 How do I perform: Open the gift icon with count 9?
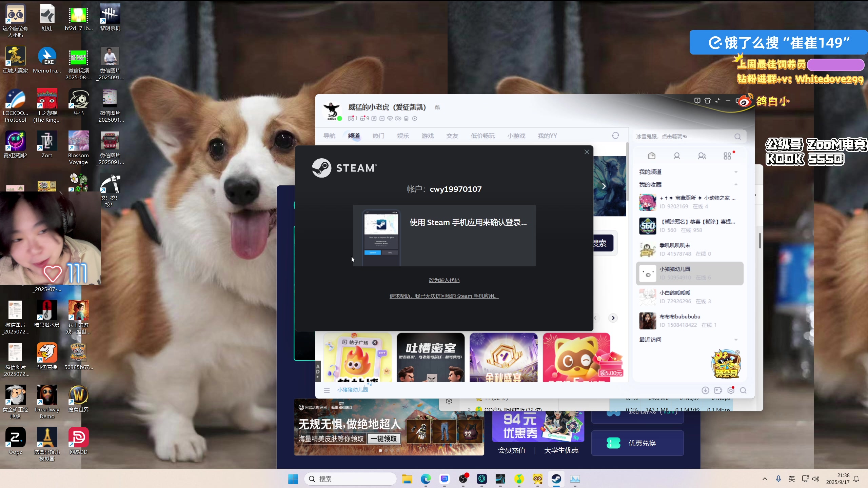[x=364, y=118]
